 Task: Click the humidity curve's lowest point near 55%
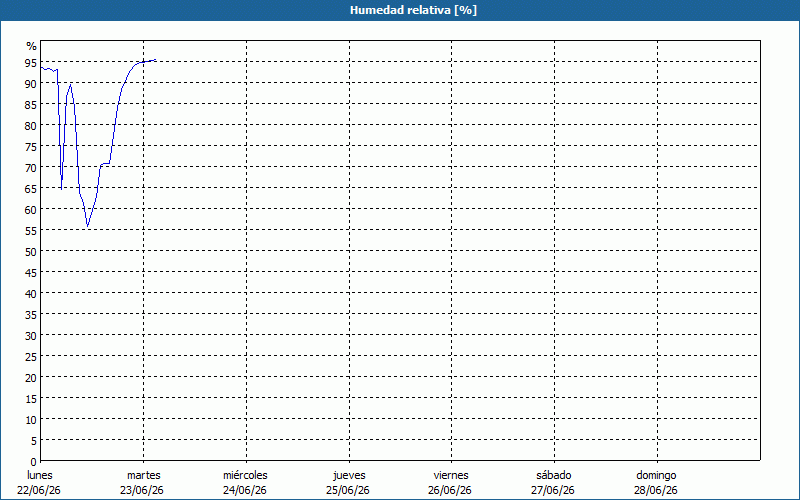click(x=88, y=227)
